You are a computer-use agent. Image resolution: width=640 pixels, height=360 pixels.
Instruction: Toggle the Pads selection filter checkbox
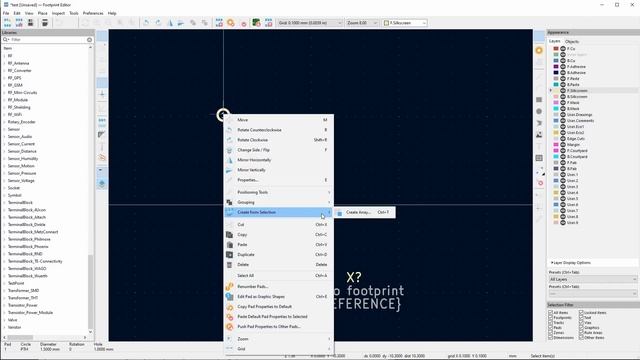pos(550,328)
